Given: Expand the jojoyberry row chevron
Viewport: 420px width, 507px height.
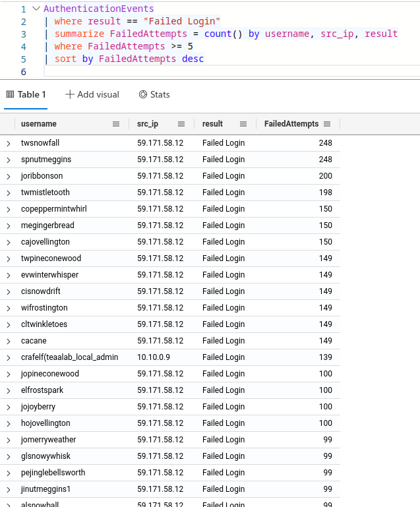Looking at the screenshot, I should click(9, 407).
